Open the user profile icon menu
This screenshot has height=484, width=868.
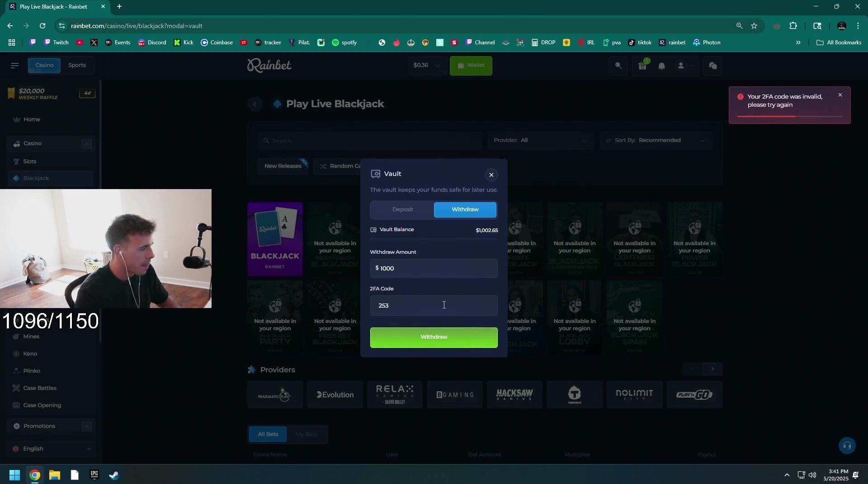pyautogui.click(x=684, y=66)
